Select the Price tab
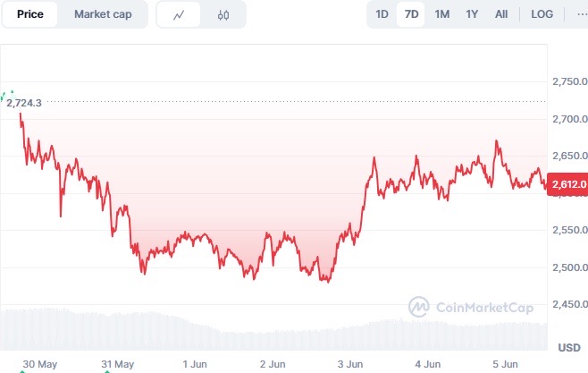Screen dimensions: 588x373 (x=30, y=14)
